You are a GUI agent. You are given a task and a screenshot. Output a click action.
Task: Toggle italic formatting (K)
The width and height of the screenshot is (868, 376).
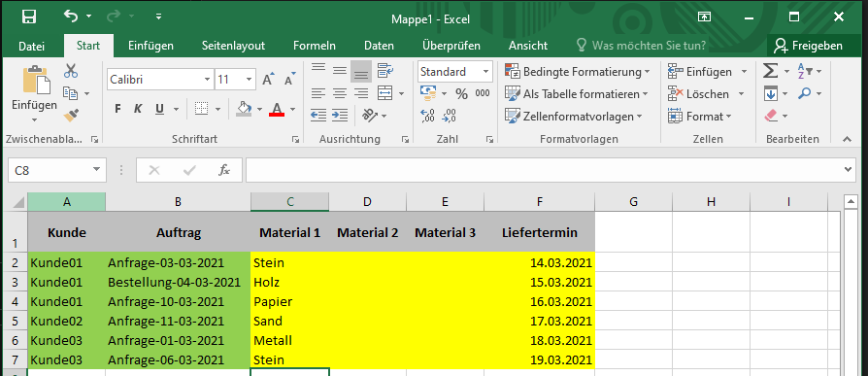click(x=138, y=109)
